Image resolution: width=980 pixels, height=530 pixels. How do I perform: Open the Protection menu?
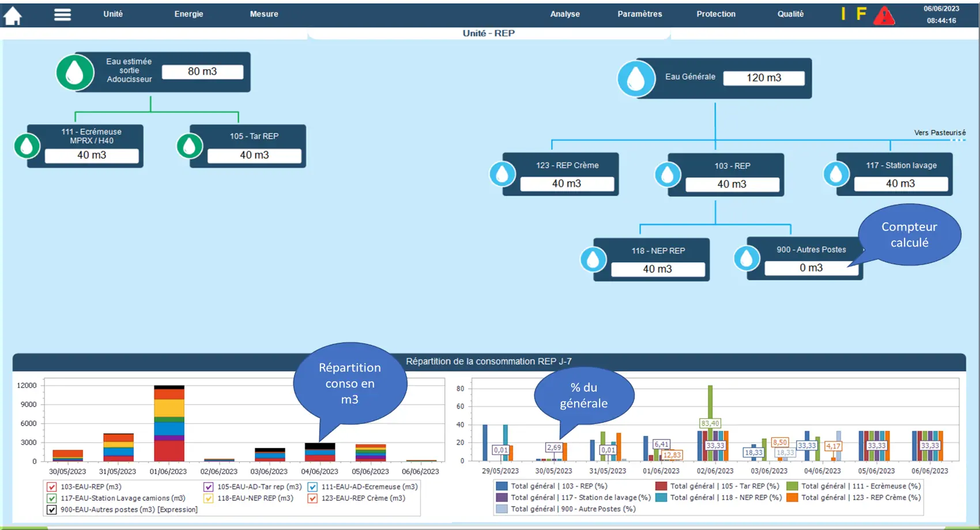(716, 14)
